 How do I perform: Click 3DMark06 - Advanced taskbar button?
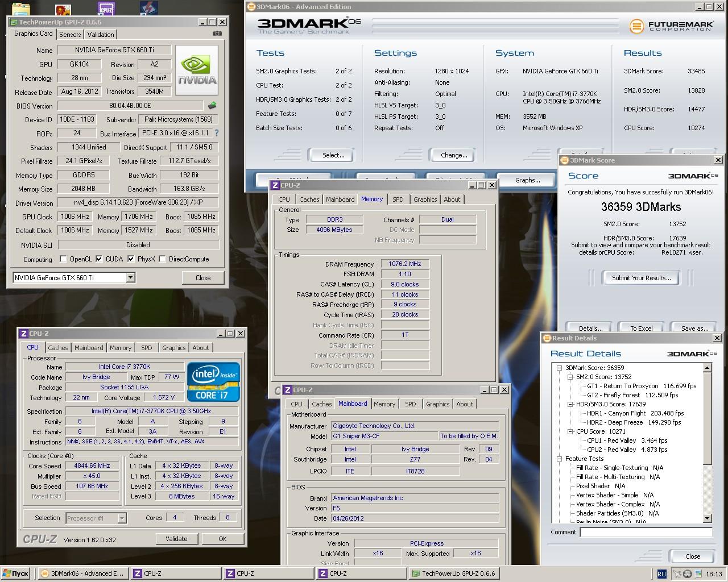click(x=83, y=574)
